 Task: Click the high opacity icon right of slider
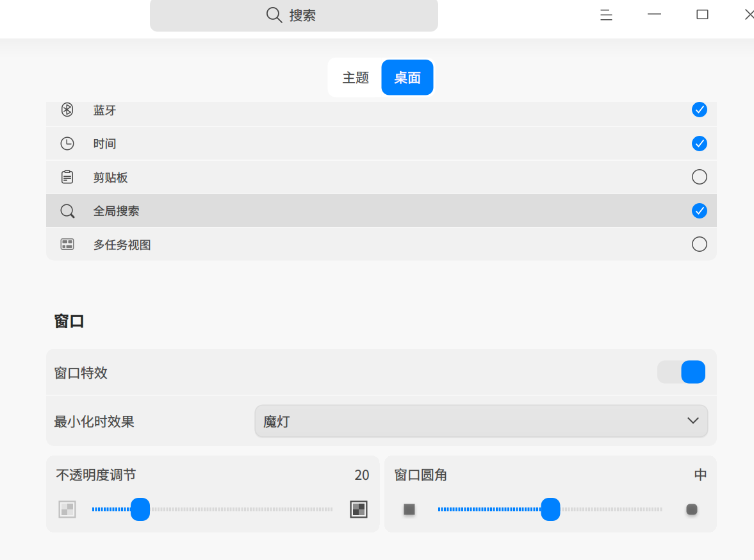pos(359,509)
